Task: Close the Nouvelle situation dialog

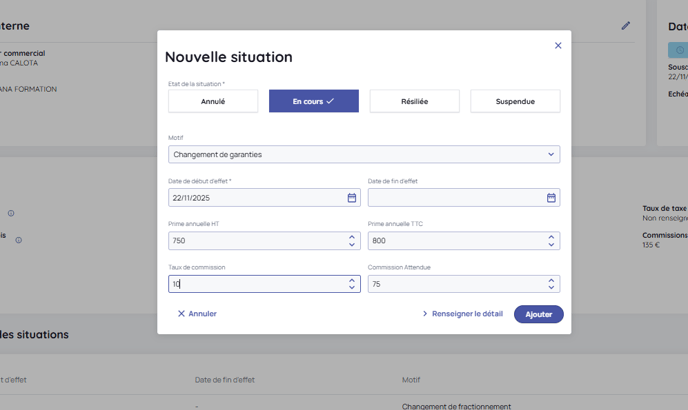Action: coord(558,45)
